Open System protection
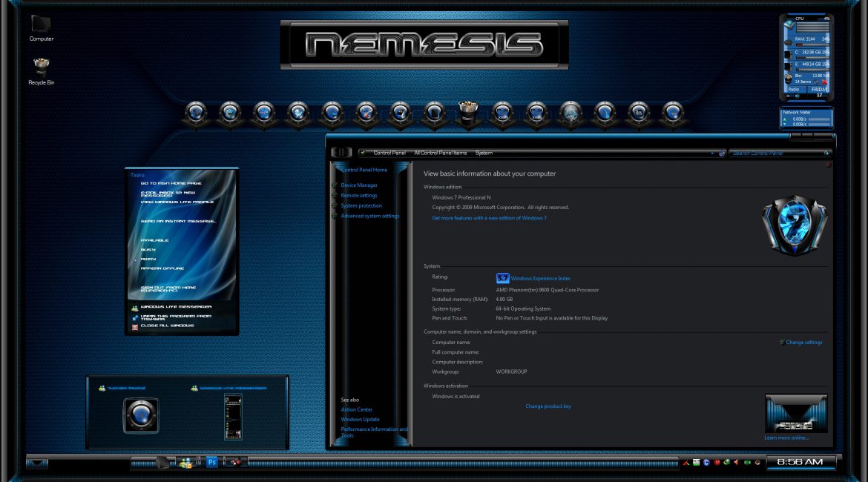 point(361,206)
